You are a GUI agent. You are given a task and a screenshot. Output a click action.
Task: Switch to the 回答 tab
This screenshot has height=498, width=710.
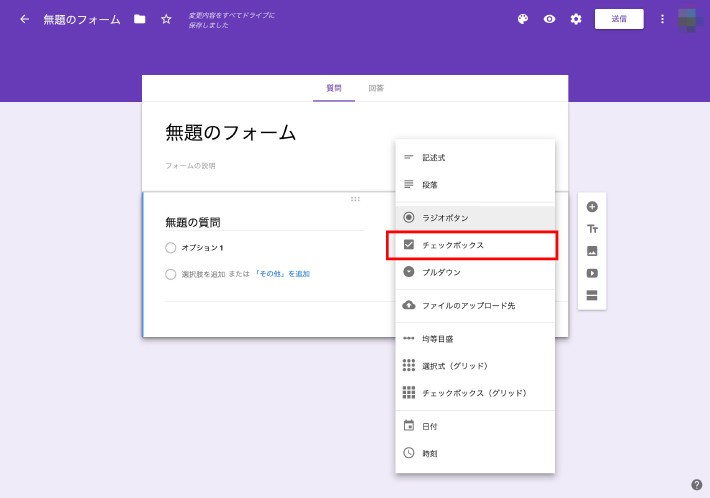click(x=376, y=88)
